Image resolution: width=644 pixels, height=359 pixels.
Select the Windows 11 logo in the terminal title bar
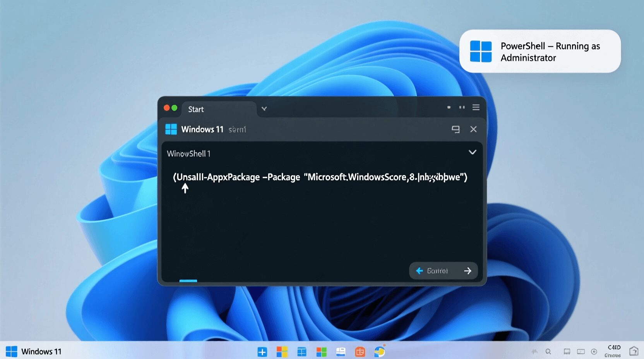171,129
